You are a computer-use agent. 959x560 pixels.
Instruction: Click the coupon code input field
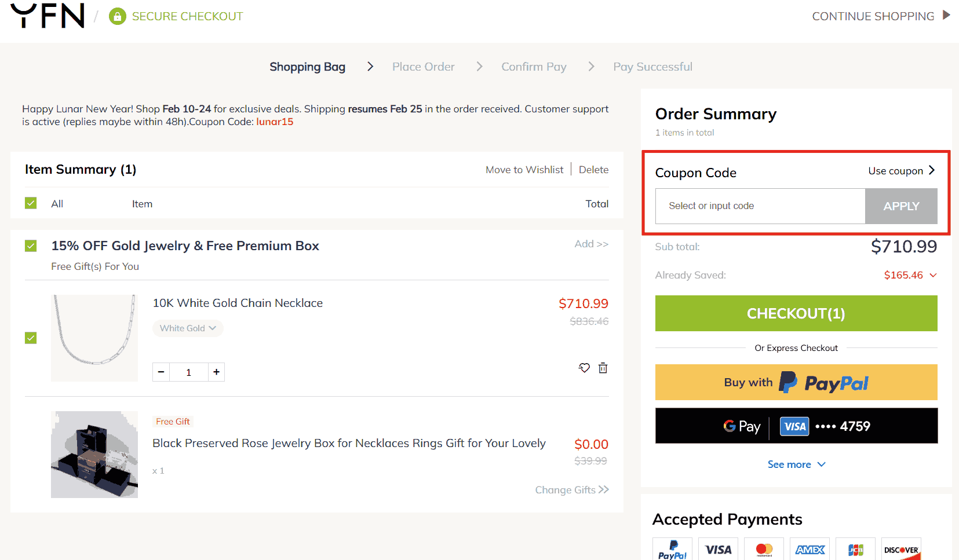tap(760, 206)
